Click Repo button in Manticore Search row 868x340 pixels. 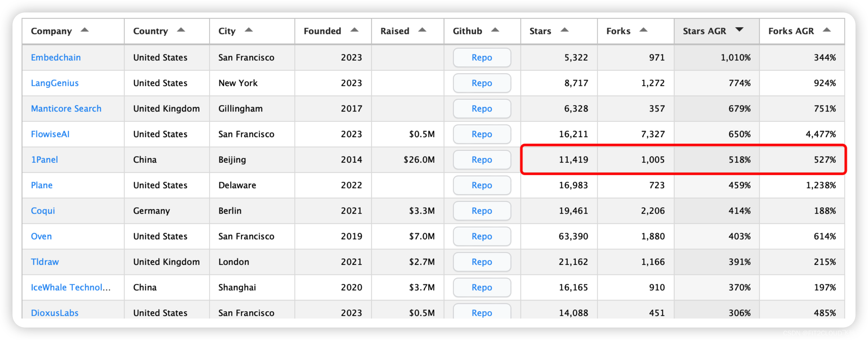tap(482, 109)
